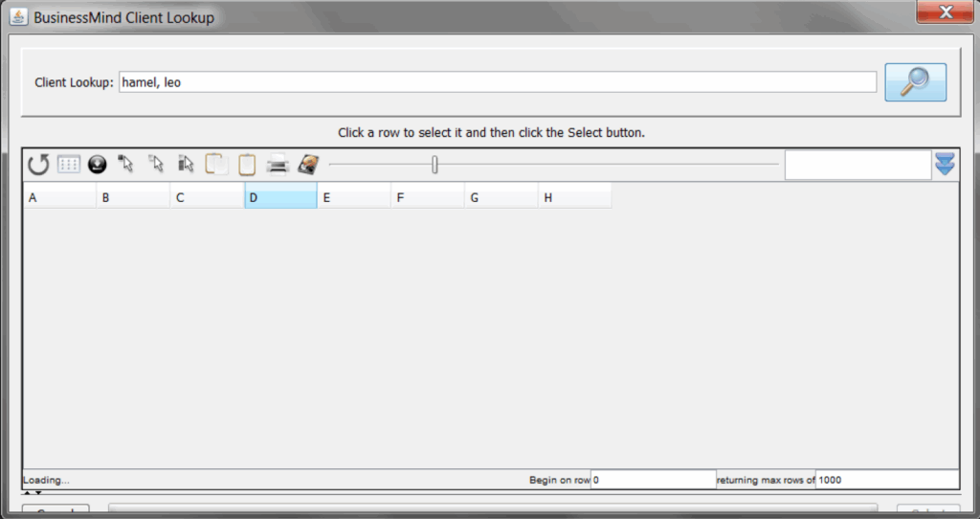
Task: Click the Client Lookup text field
Action: [498, 82]
